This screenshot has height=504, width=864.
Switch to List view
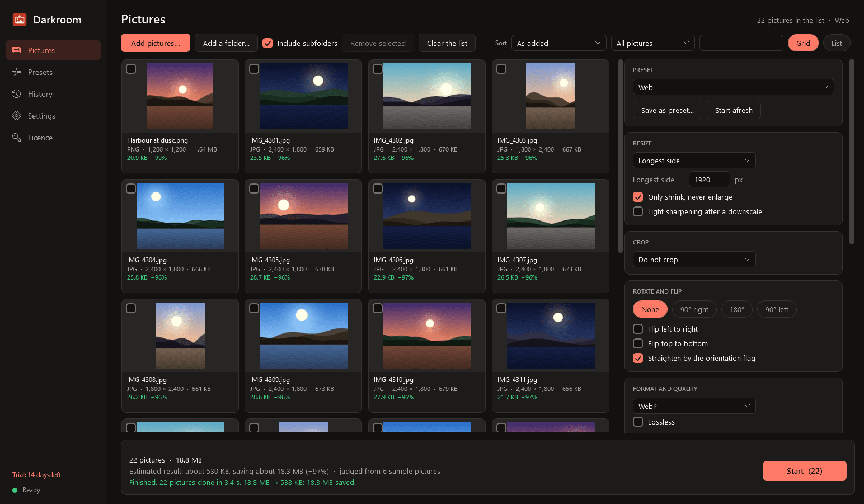[837, 43]
